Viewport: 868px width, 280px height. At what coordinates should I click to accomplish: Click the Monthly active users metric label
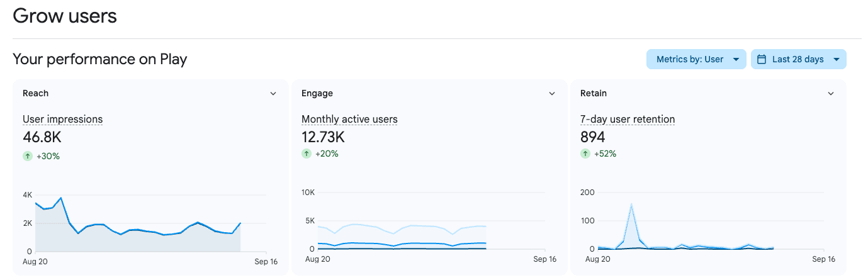point(349,120)
